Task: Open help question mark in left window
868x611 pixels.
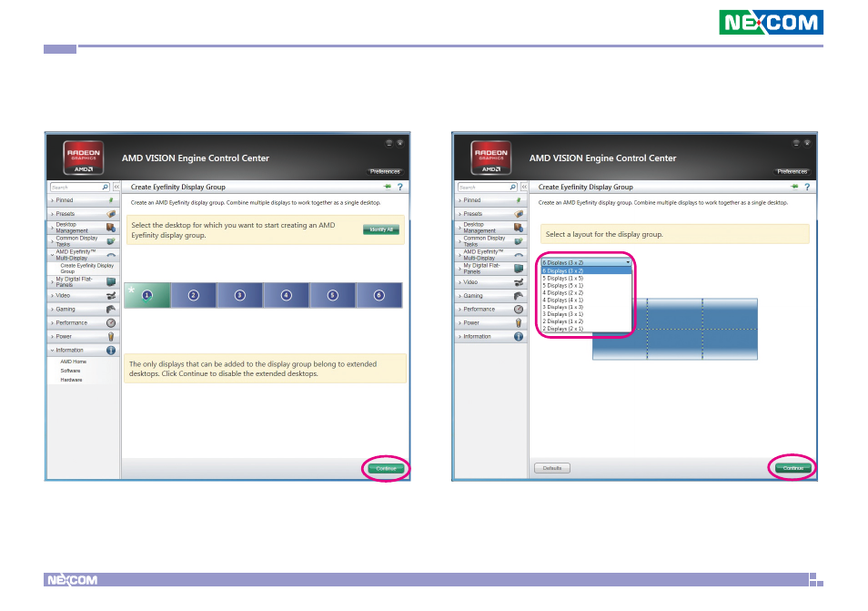Action: click(400, 187)
